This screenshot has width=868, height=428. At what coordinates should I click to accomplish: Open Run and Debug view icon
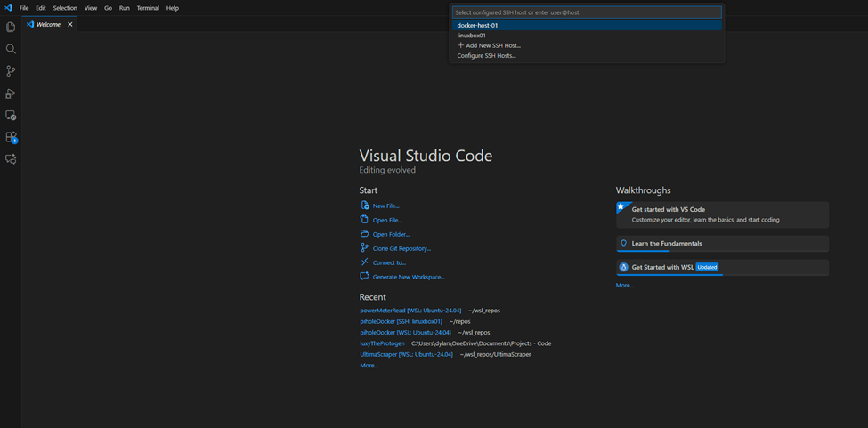click(11, 93)
